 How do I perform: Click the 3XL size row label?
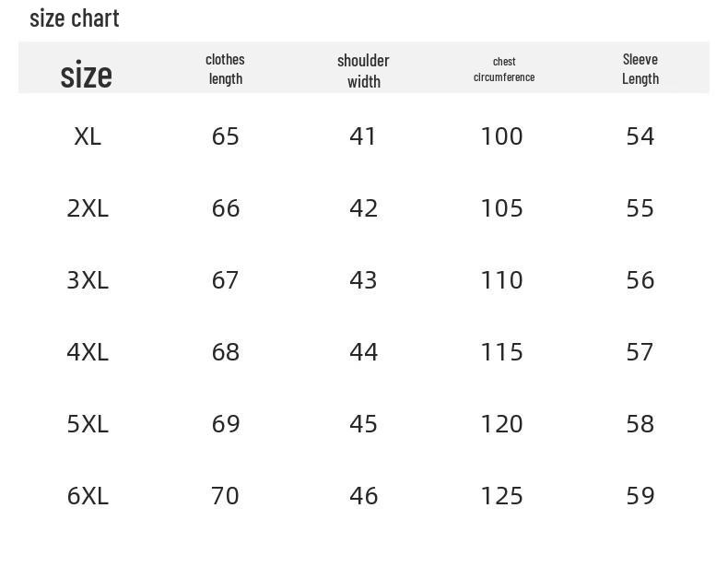[x=88, y=280]
